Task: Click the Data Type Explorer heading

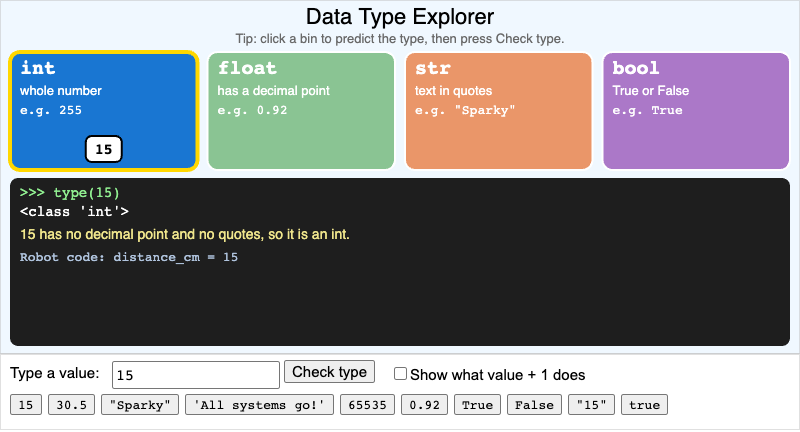Action: [x=400, y=17]
